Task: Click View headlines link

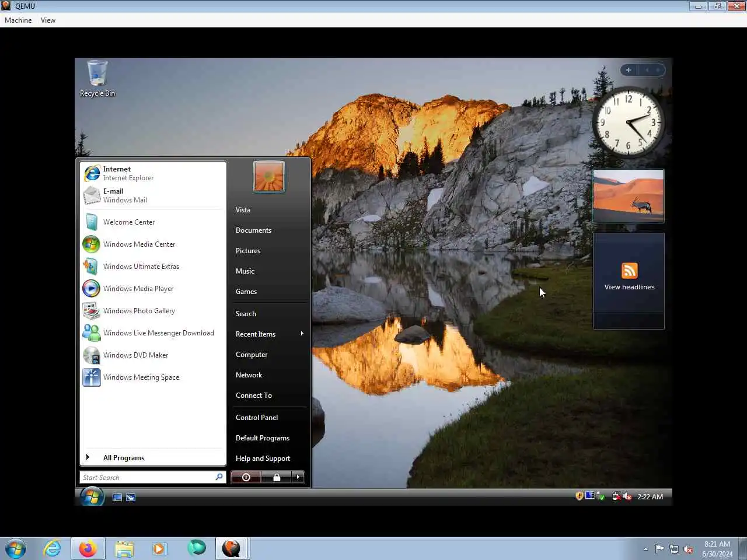Action: [629, 287]
